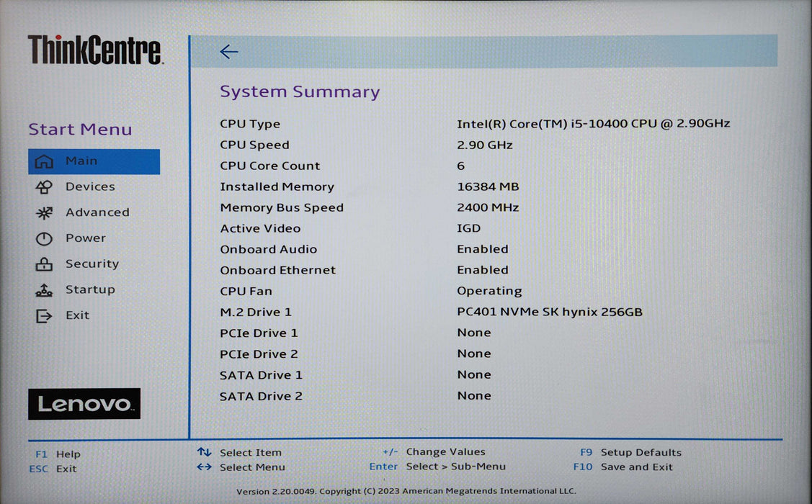Click ESC Exit hint

pos(53,469)
